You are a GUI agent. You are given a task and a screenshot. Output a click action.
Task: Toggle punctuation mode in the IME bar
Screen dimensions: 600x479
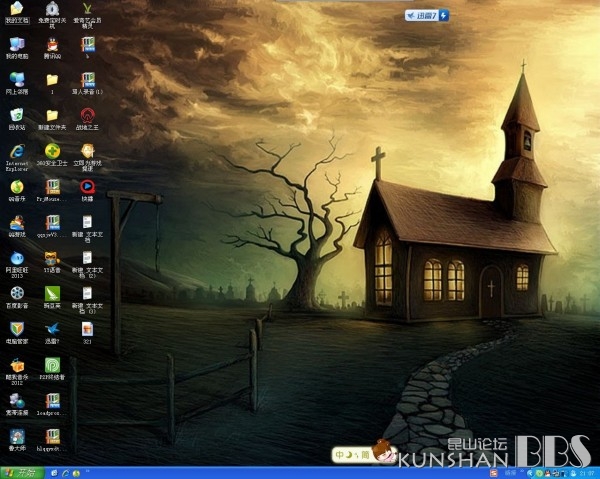tap(356, 455)
